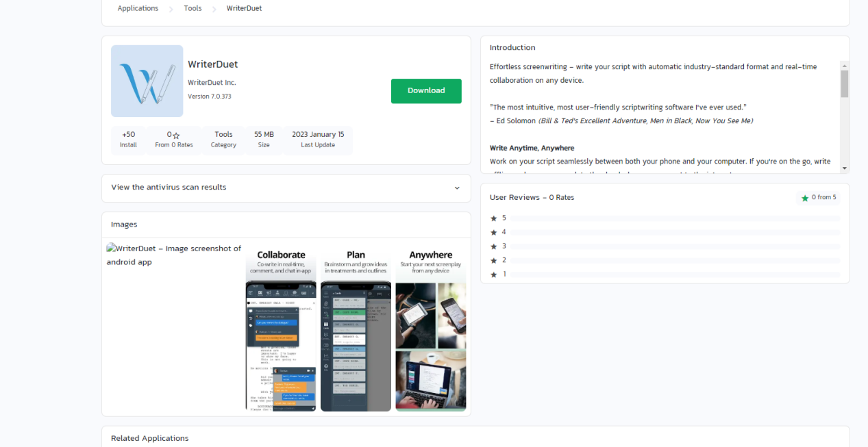Open the Tools breadcrumb link
Image resolution: width=868 pixels, height=447 pixels.
[193, 9]
